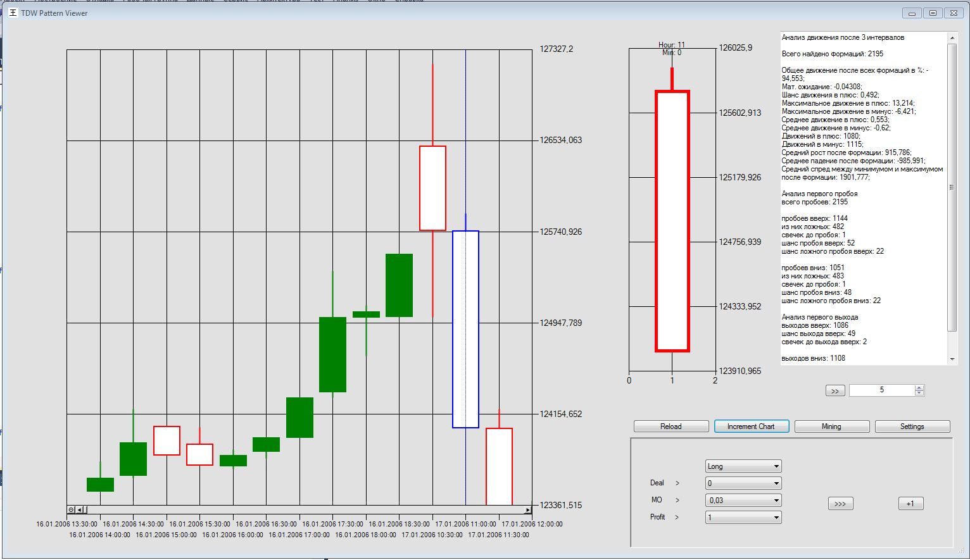Open the Settings button

(x=912, y=426)
